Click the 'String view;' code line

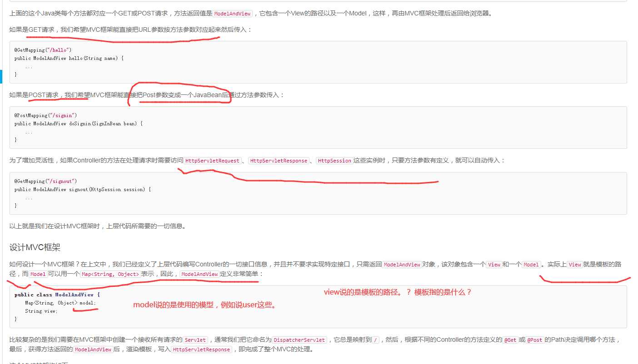pyautogui.click(x=41, y=311)
